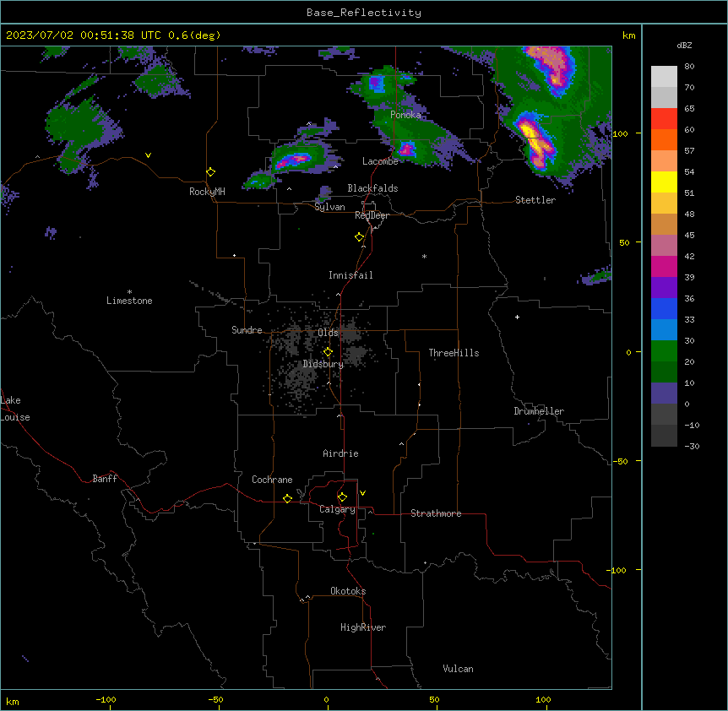Click the -50 tick on horizontal km axis
Screen dimensions: 728x711
215,699
